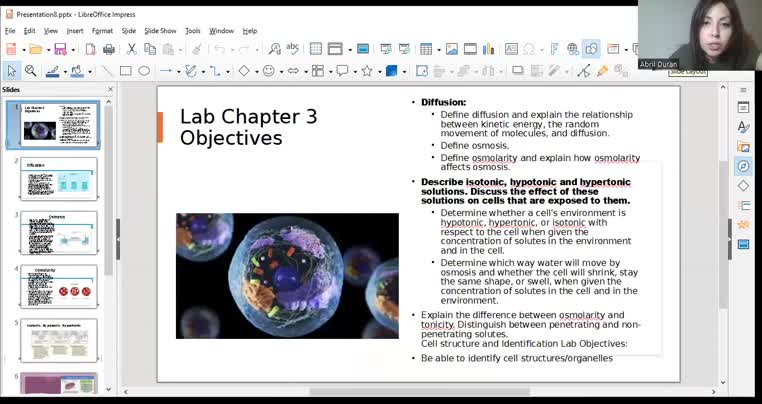Click the Print icon
762x404 pixels.
(x=109, y=49)
